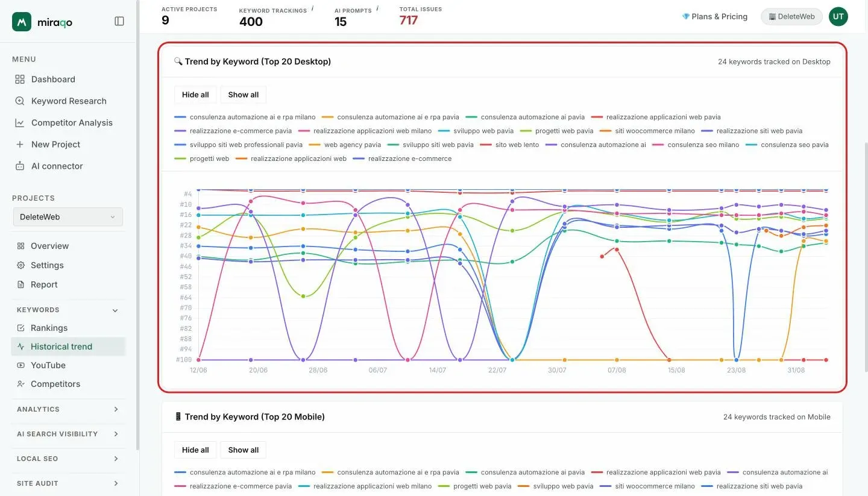The height and width of the screenshot is (496, 868).
Task: Toggle 'consulenza automazione ai e rpa pavia' in Desktop legend
Action: (391, 117)
